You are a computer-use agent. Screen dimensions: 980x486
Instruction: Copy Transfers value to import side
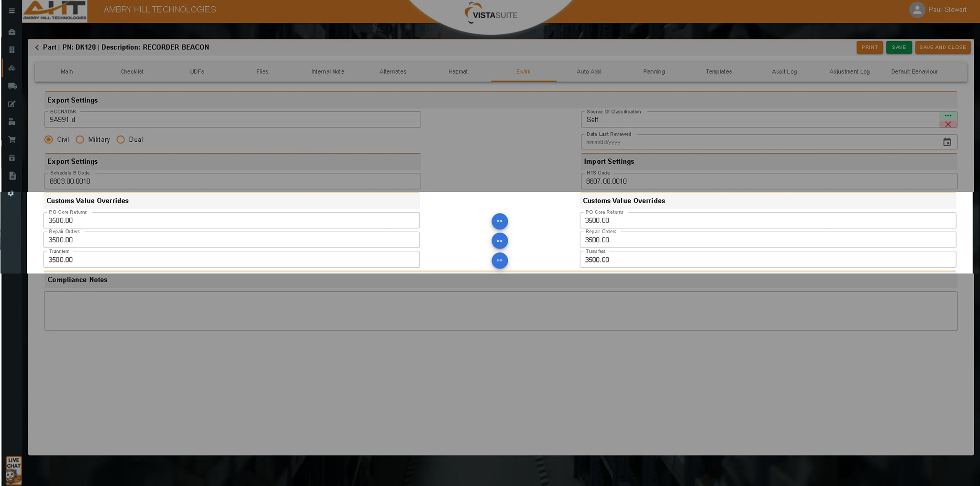click(499, 260)
